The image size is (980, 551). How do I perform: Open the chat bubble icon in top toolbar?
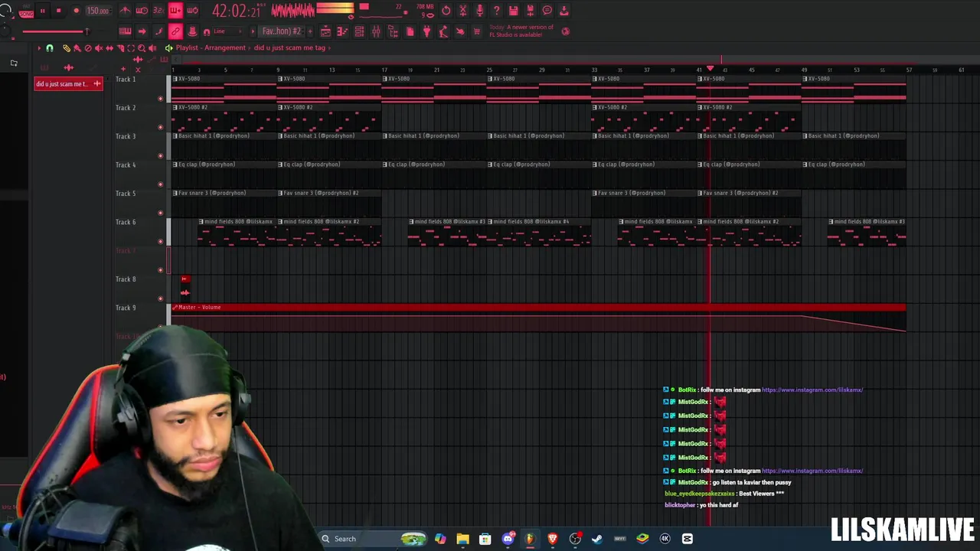pyautogui.click(x=547, y=11)
